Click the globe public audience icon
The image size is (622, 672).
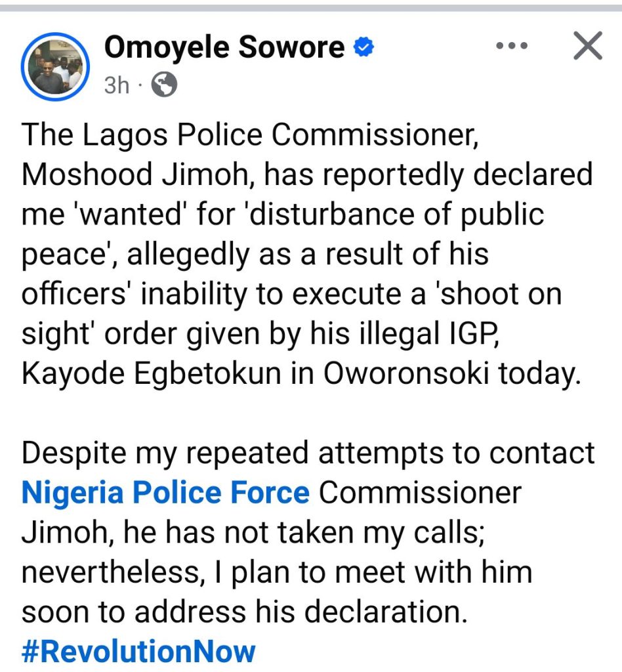pyautogui.click(x=163, y=85)
